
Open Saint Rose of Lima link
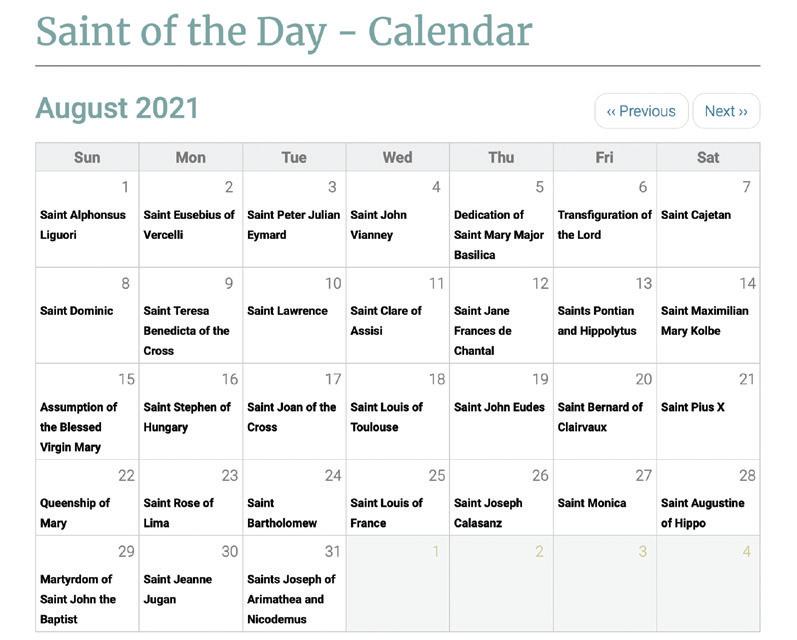tap(178, 513)
